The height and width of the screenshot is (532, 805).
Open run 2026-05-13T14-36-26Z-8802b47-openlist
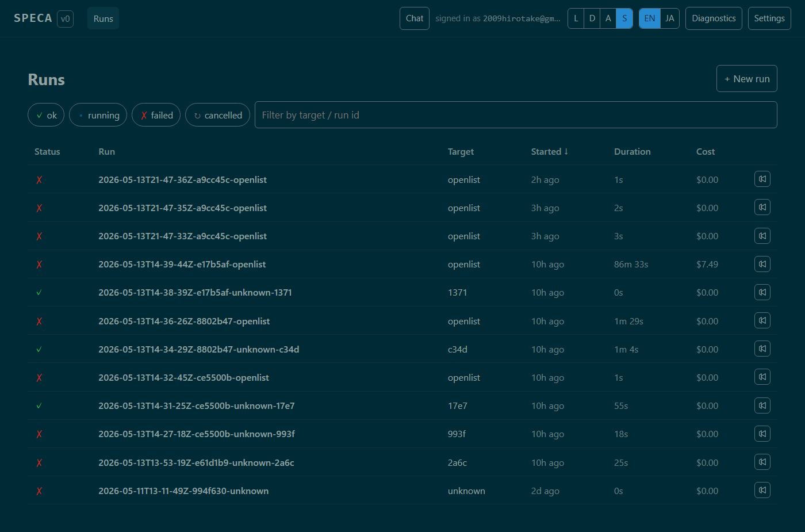pos(184,322)
